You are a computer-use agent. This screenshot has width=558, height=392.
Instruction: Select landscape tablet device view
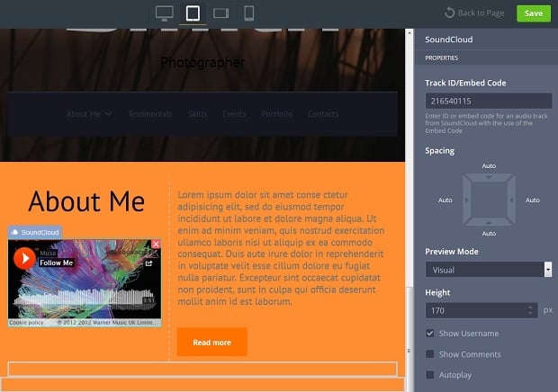pyautogui.click(x=220, y=13)
